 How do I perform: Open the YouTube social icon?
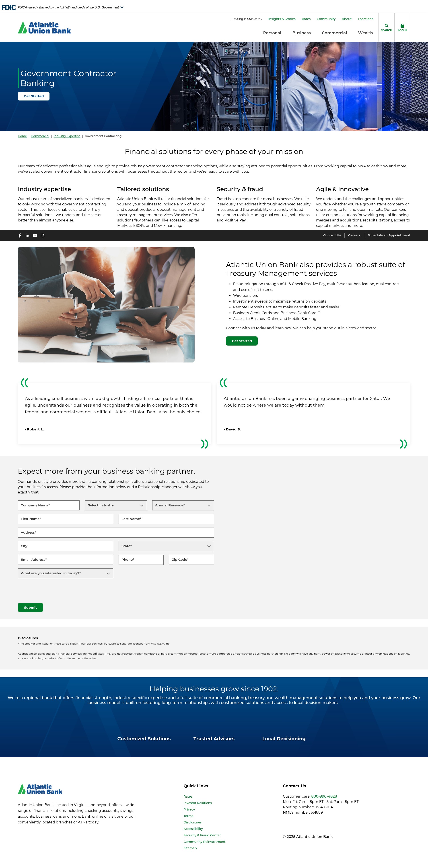35,235
